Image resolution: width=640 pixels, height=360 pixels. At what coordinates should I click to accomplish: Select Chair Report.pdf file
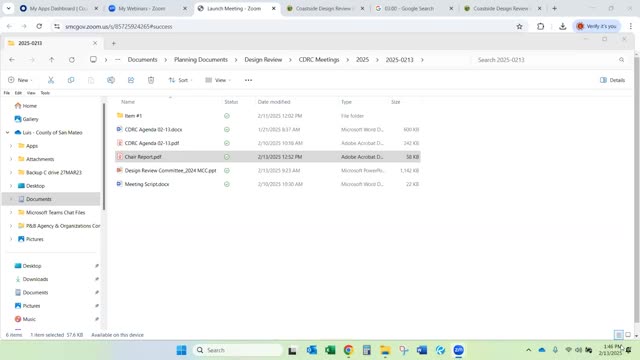[267, 157]
